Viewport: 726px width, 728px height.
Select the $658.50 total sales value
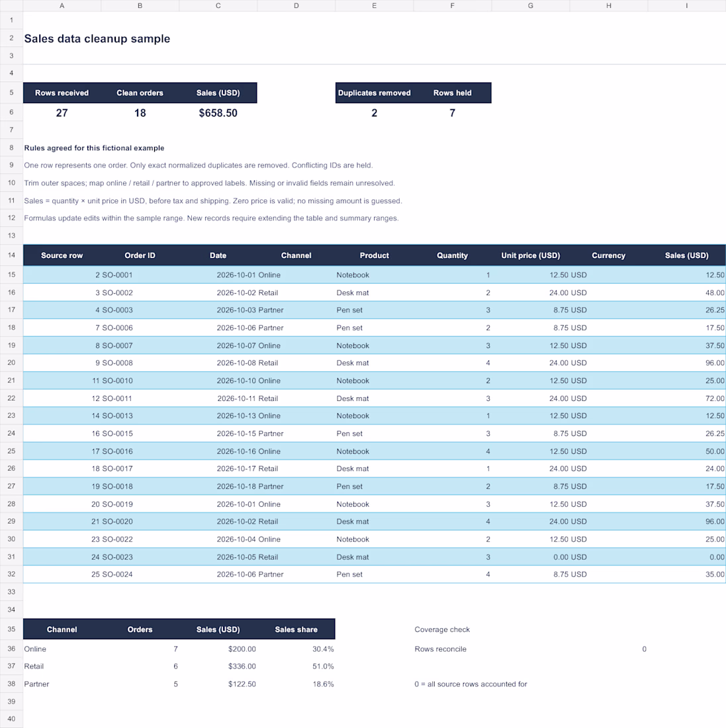tap(218, 113)
